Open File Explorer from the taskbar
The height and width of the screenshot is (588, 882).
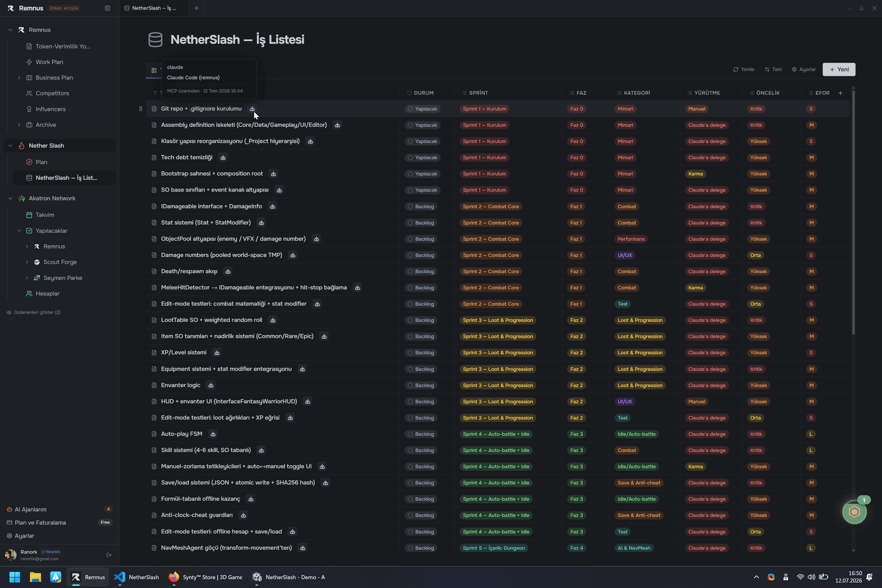(35, 577)
